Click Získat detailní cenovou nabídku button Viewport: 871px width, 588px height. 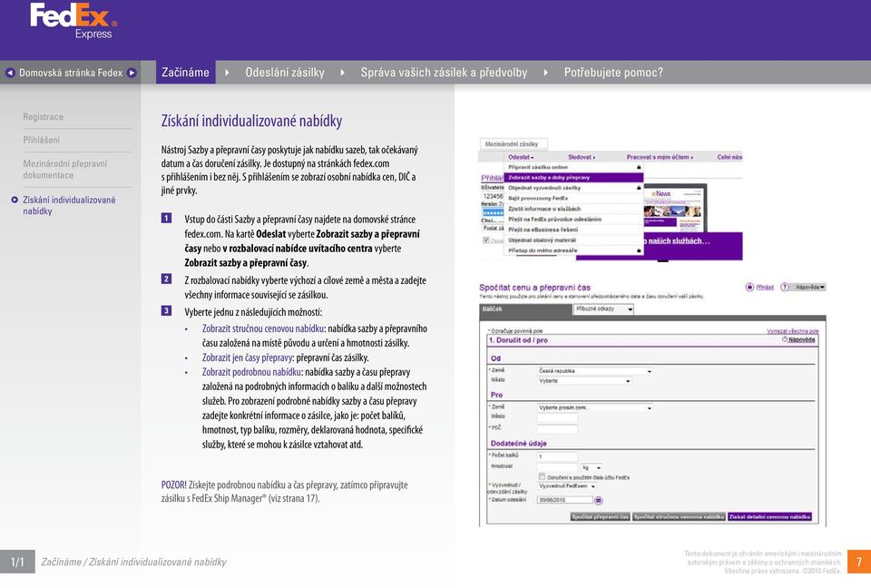click(x=770, y=517)
